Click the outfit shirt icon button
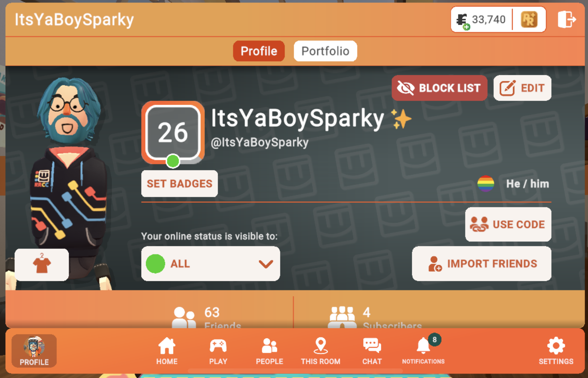The height and width of the screenshot is (378, 588). point(42,265)
